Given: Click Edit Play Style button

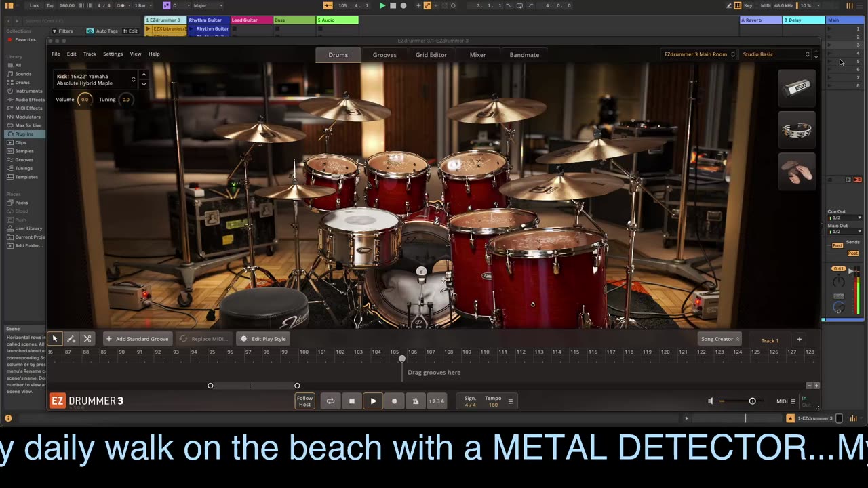Looking at the screenshot, I should coord(264,338).
